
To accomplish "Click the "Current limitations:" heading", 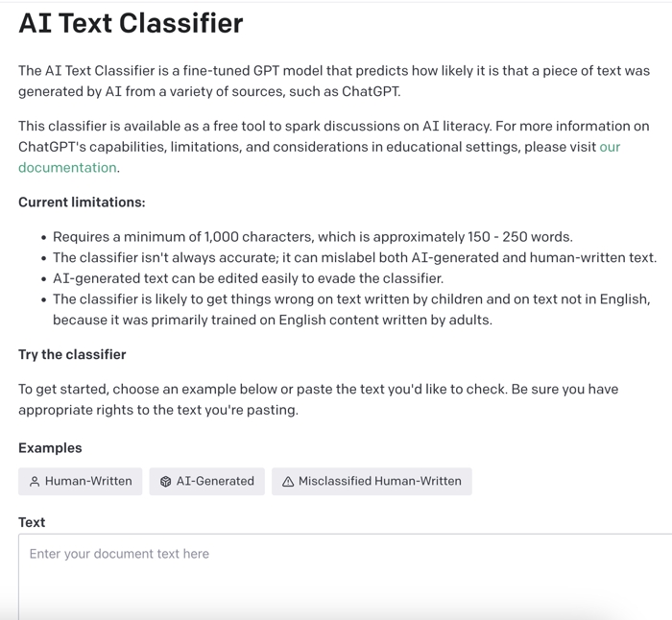I will coord(82,203).
